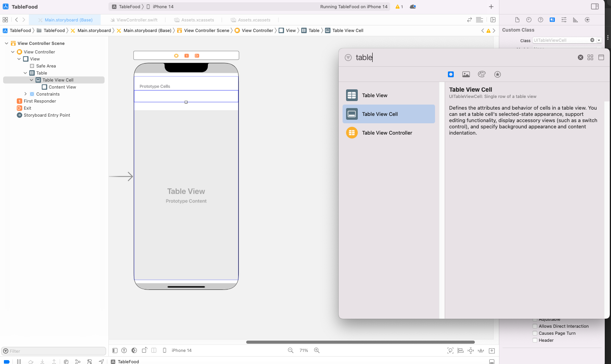Image resolution: width=611 pixels, height=364 pixels.
Task: Pause program execution in debug bar
Action: pos(19,362)
